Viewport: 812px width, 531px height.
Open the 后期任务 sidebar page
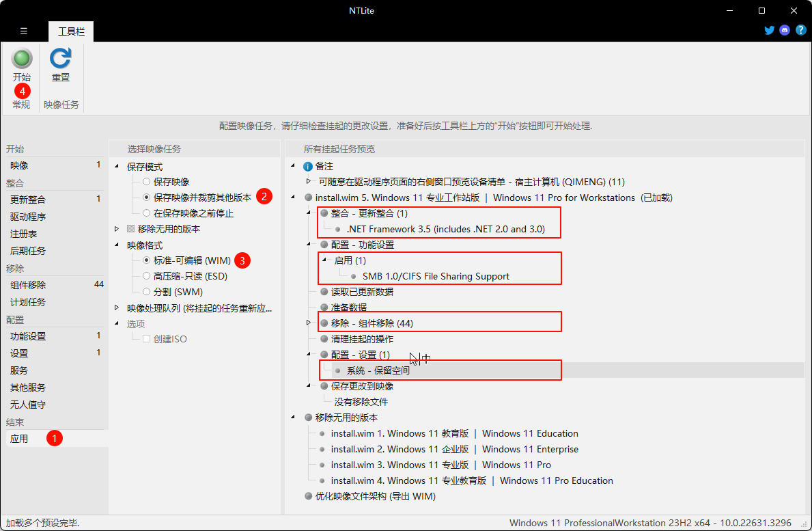click(x=55, y=251)
